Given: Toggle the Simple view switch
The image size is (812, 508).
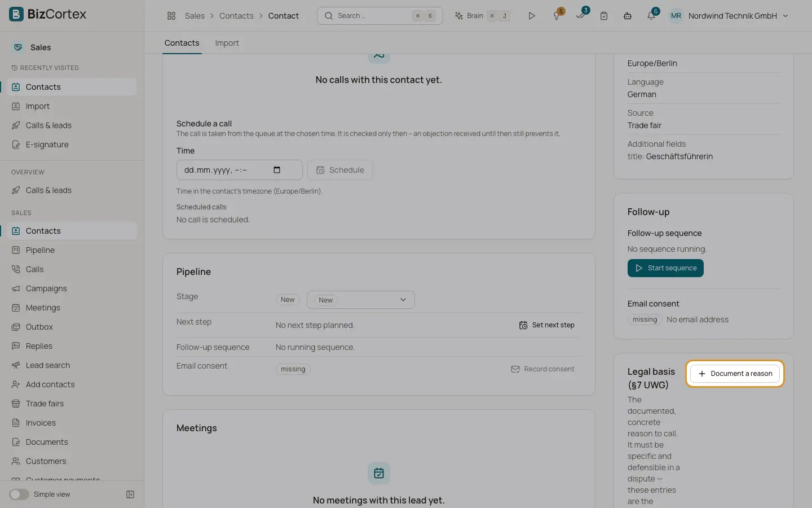Looking at the screenshot, I should point(19,494).
